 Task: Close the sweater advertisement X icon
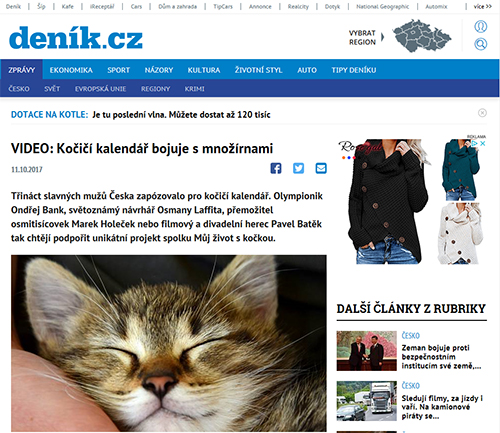click(482, 143)
